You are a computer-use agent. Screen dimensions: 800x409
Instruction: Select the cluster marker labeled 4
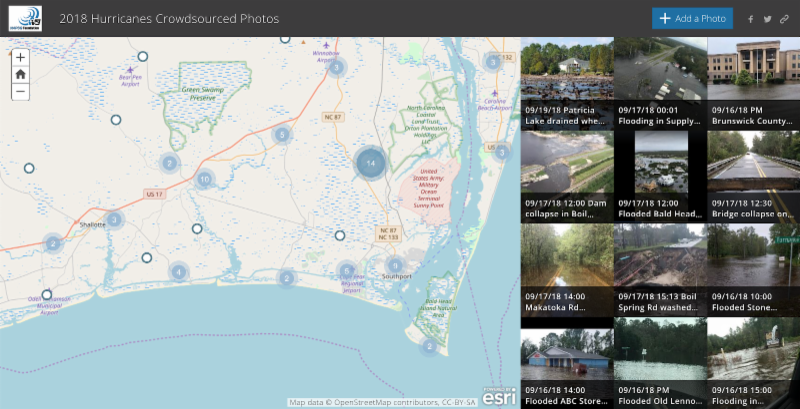click(179, 272)
